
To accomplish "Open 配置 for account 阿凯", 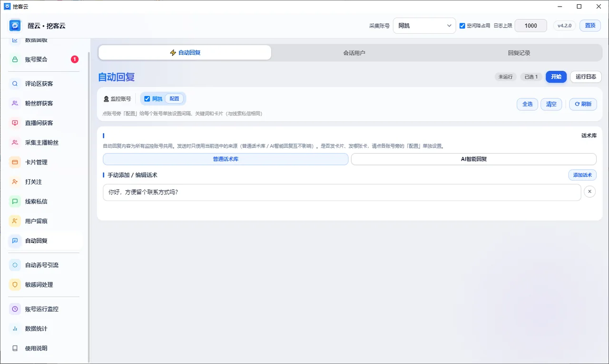I will tap(175, 99).
